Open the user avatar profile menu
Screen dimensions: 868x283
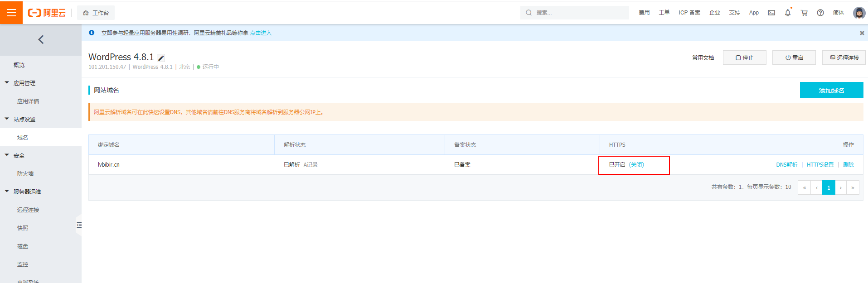pyautogui.click(x=858, y=13)
